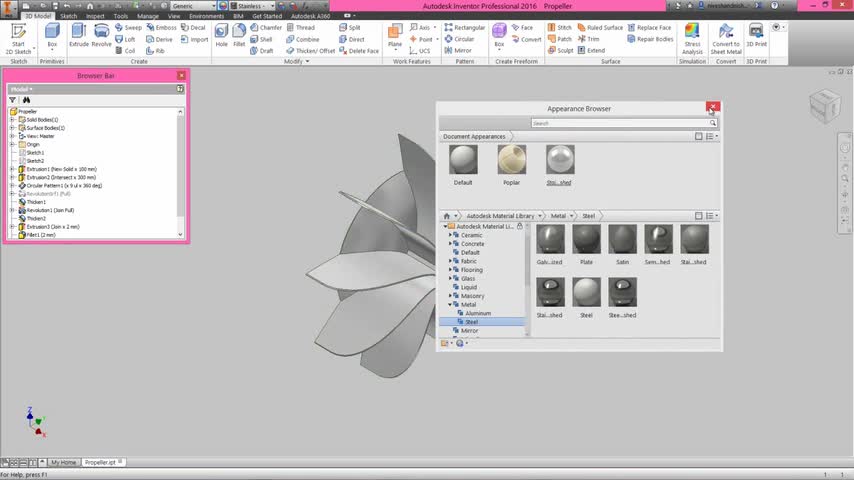Open the Generic material dropdown
This screenshot has height=480, width=854.
(x=213, y=6)
